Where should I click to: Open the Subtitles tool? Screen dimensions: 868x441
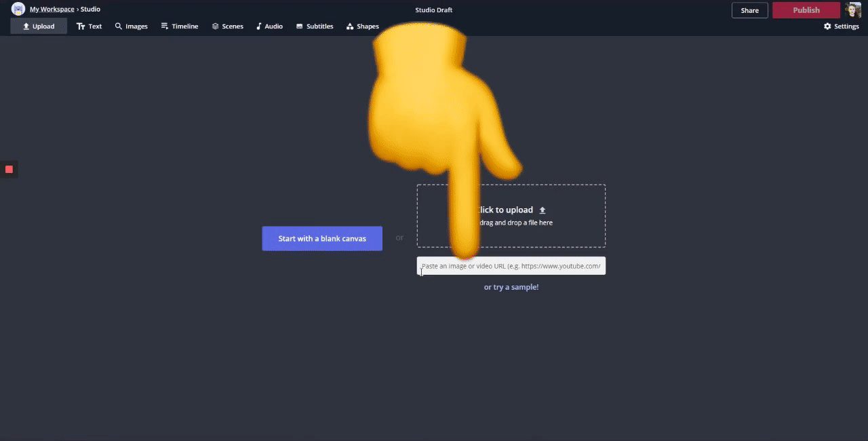tap(315, 26)
